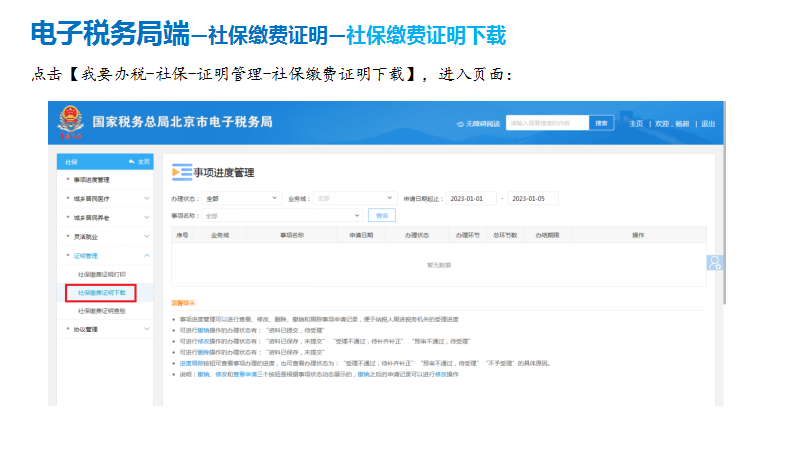Select 证明管理 menu item
This screenshot has width=800, height=450.
pyautogui.click(x=86, y=256)
